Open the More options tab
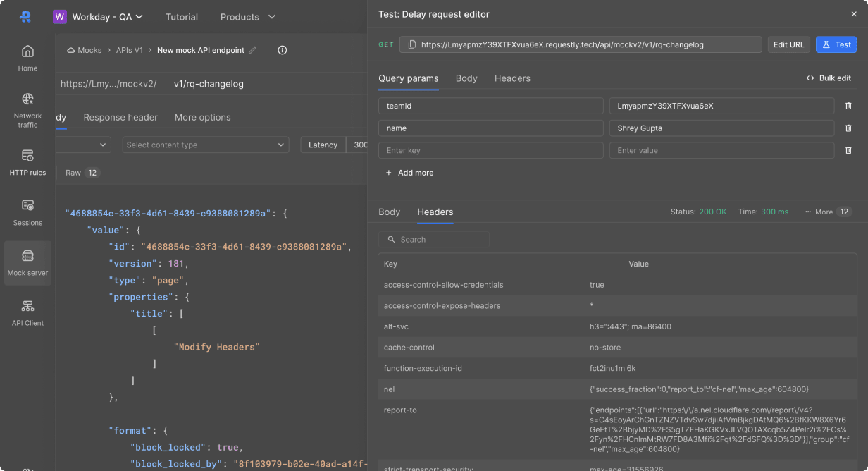Viewport: 868px width, 471px height. pos(203,117)
